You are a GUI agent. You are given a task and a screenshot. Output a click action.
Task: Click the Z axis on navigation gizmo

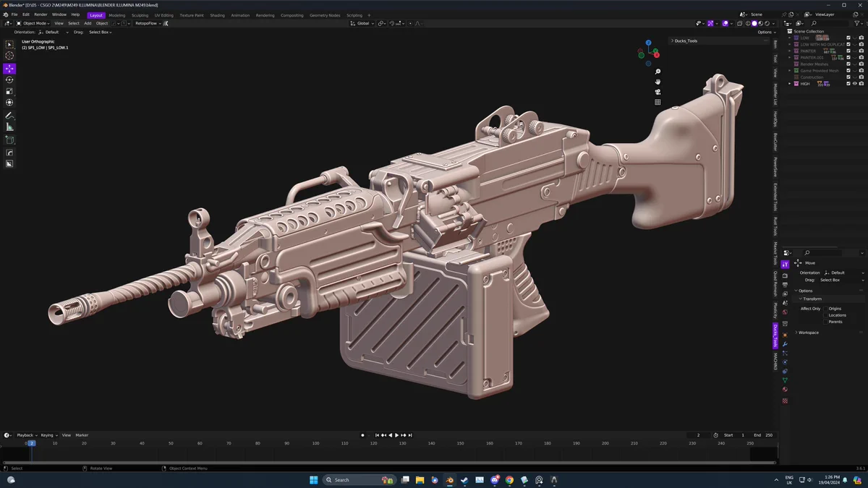click(x=649, y=43)
